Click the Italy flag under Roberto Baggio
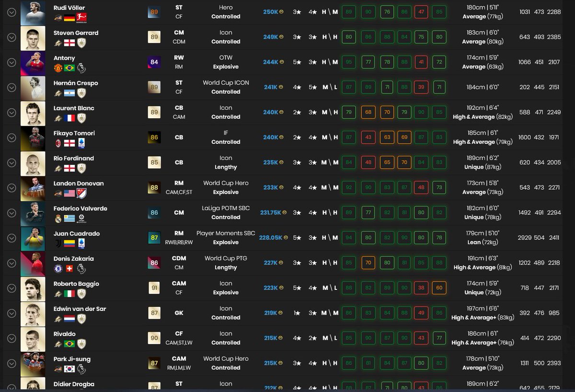The height and width of the screenshot is (392, 575). (69, 293)
